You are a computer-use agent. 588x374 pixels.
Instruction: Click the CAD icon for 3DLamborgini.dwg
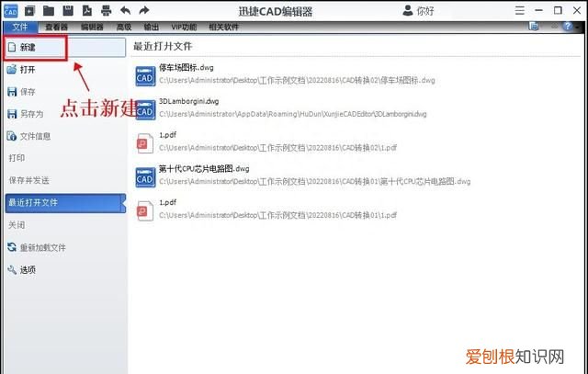point(145,109)
